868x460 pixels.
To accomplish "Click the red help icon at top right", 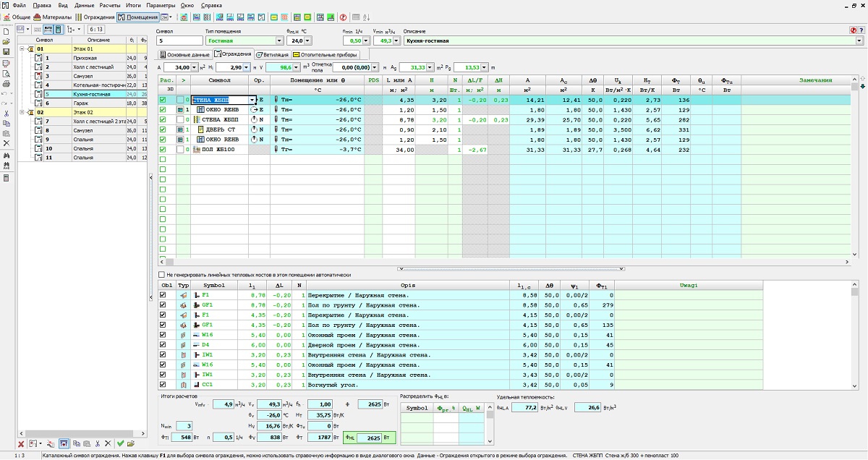I will (853, 30).
